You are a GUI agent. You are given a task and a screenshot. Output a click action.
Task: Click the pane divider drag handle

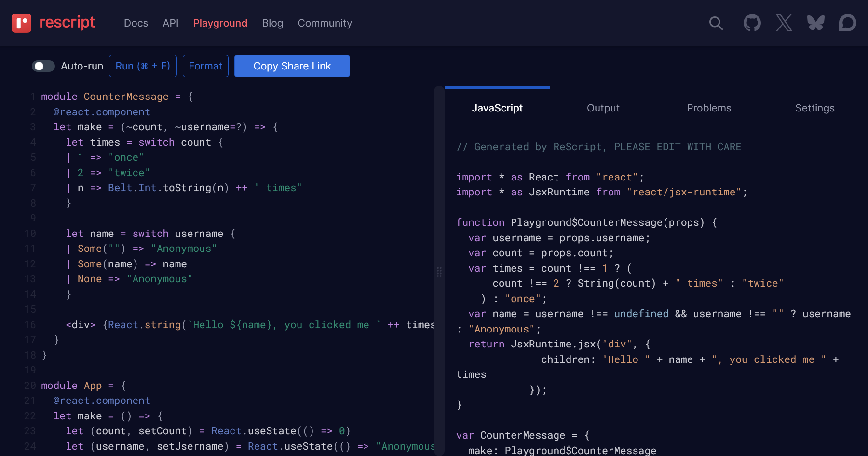coord(439,273)
